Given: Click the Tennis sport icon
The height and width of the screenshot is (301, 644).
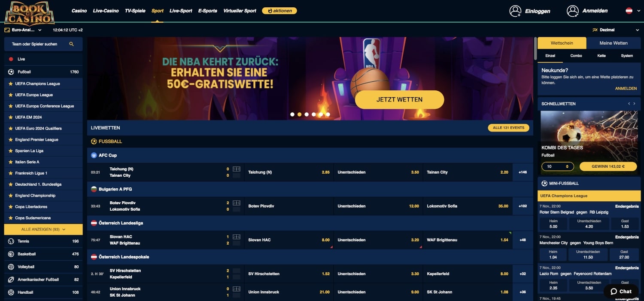Looking at the screenshot, I should (x=11, y=241).
